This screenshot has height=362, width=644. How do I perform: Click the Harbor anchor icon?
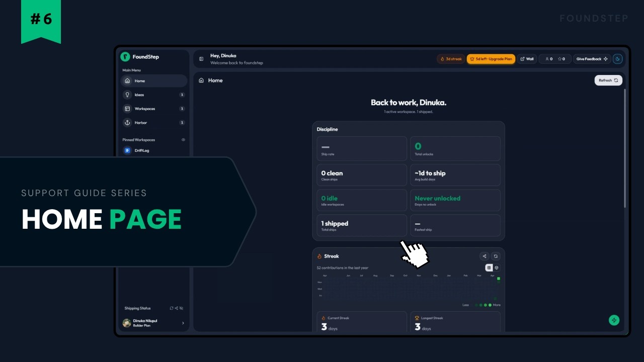(x=127, y=123)
